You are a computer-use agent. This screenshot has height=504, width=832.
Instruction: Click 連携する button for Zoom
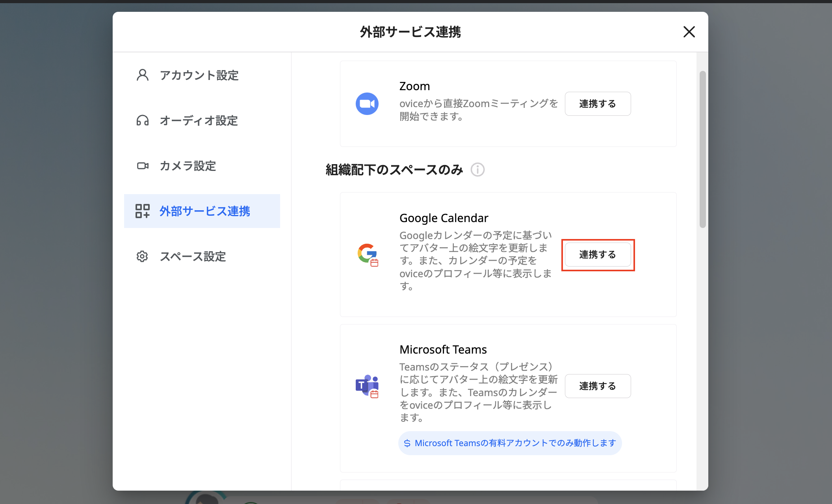tap(598, 104)
